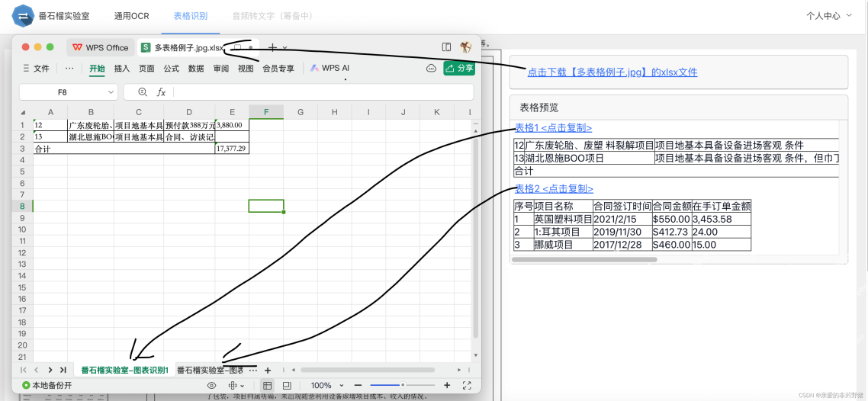This screenshot has width=868, height=401.
Task: Open 音频转文字（筹备中）tab
Action: (272, 16)
